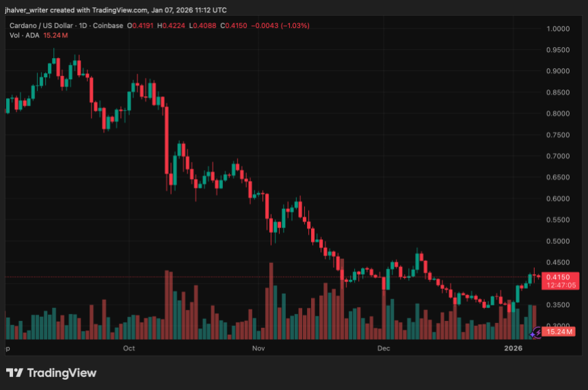The width and height of the screenshot is (588, 390).
Task: Click the 12:47:05 bar countdown timer
Action: point(561,285)
